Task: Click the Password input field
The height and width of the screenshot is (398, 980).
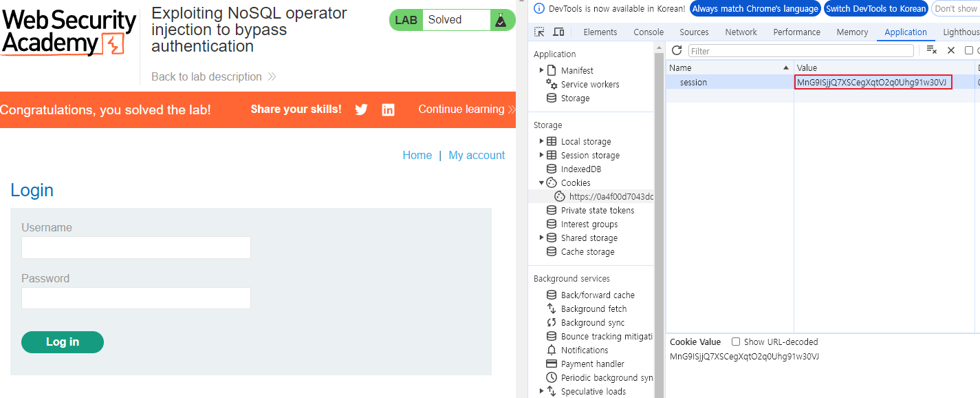Action: pos(136,298)
